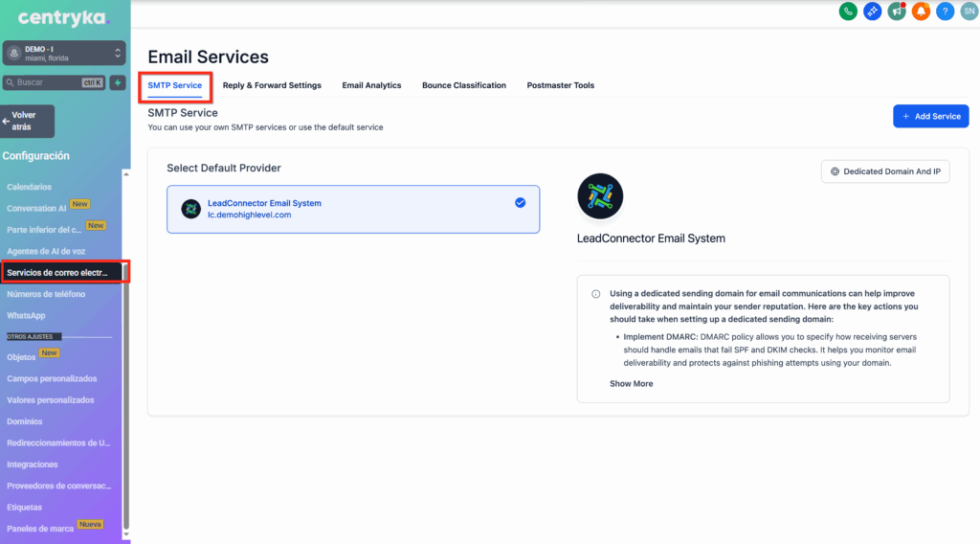The width and height of the screenshot is (980, 544).
Task: Expand the notice with Show More
Action: pyautogui.click(x=631, y=383)
